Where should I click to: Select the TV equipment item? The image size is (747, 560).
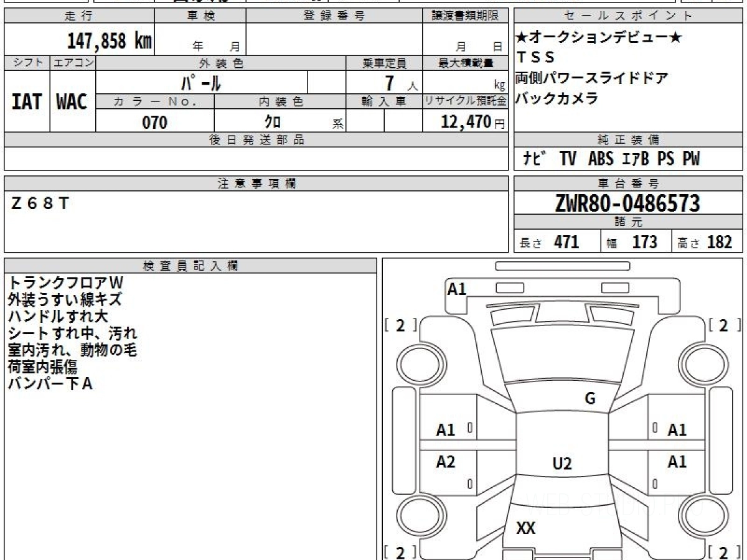[568, 159]
